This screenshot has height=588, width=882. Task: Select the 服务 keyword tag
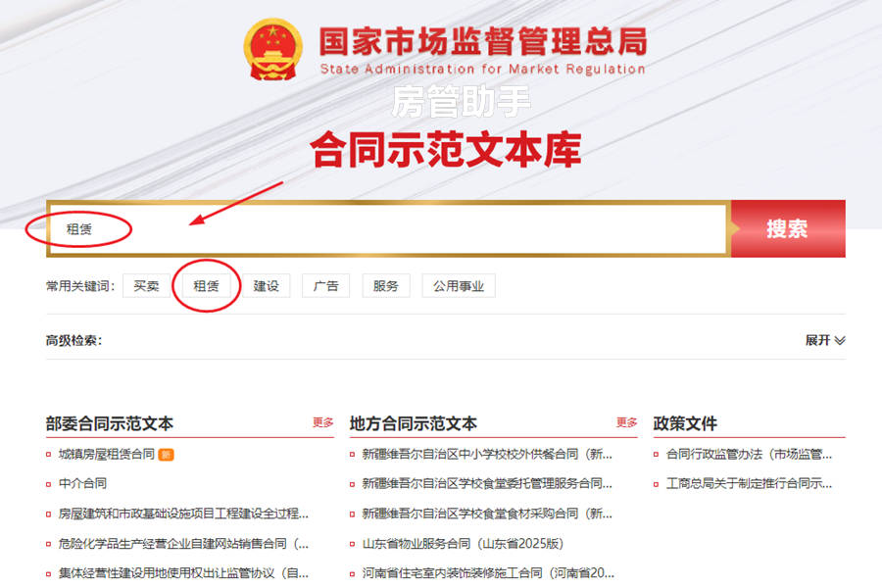pyautogui.click(x=386, y=286)
